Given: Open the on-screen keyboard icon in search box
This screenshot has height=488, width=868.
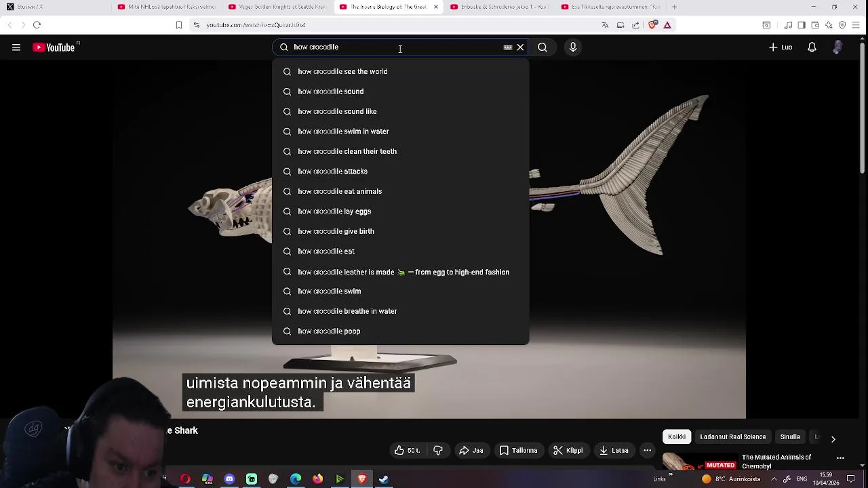Looking at the screenshot, I should (x=507, y=47).
